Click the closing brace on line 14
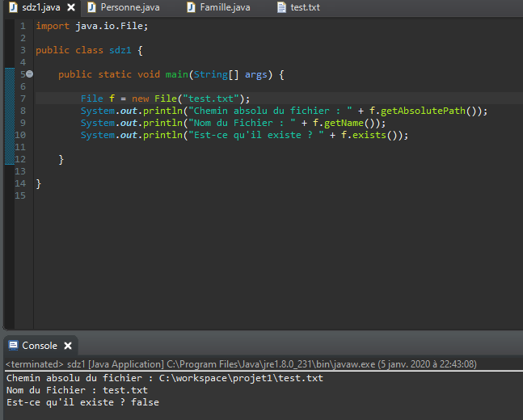 [x=38, y=183]
